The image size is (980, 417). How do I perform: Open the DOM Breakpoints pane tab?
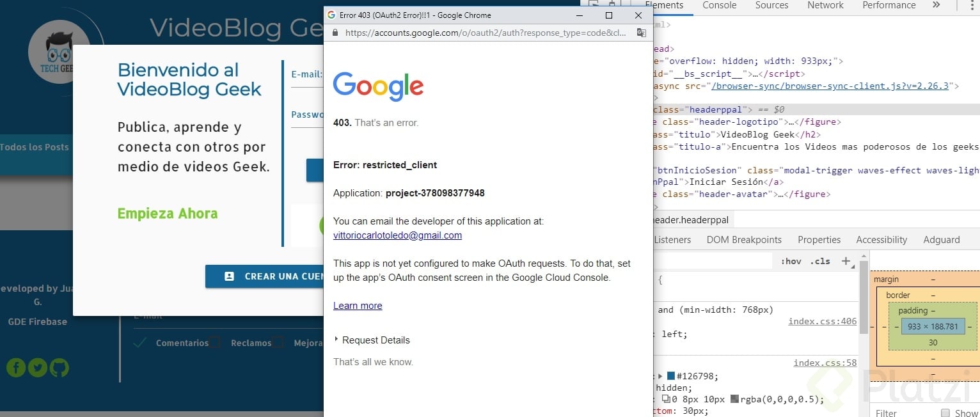[x=744, y=240]
